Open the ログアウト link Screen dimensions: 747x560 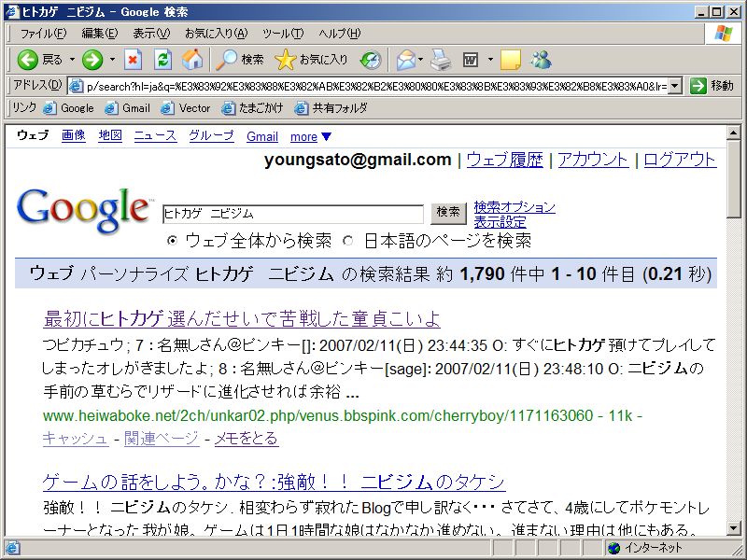coord(680,160)
